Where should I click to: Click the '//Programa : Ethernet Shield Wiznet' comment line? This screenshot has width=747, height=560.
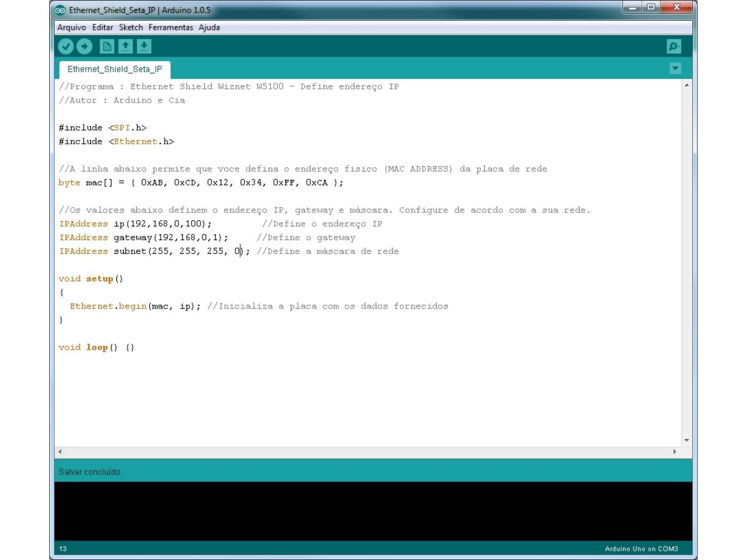(229, 86)
